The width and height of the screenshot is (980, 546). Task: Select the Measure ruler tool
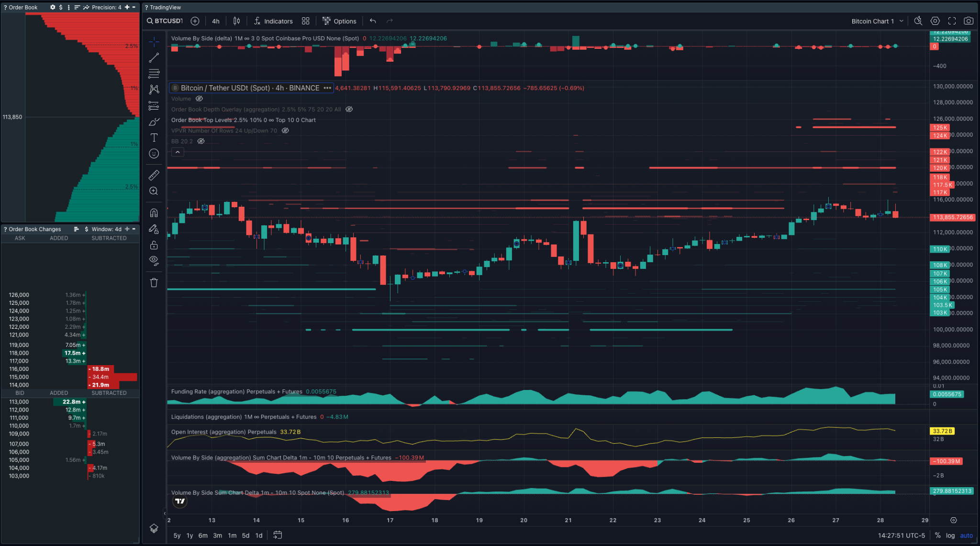pyautogui.click(x=154, y=175)
